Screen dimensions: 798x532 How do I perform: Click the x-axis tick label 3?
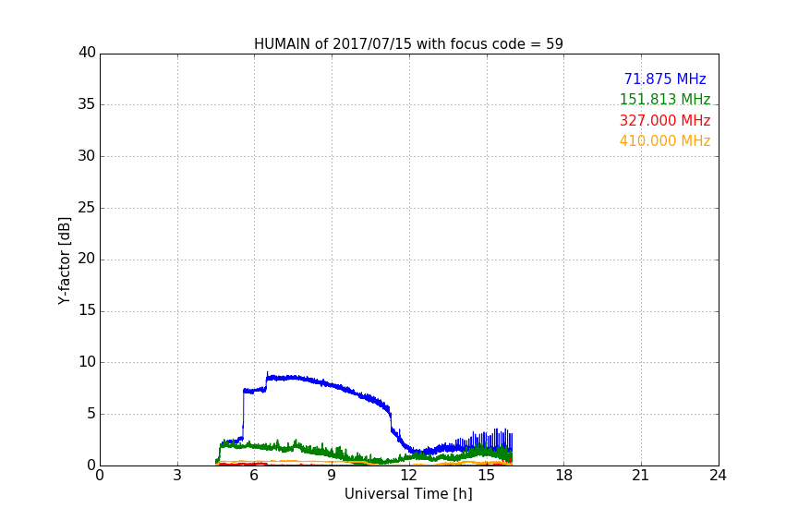[x=177, y=476]
